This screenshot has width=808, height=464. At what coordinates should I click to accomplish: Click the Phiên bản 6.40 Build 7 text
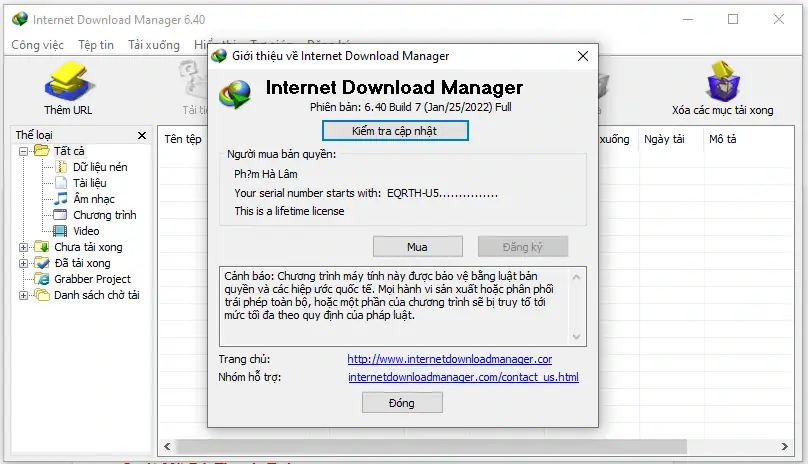(x=410, y=107)
